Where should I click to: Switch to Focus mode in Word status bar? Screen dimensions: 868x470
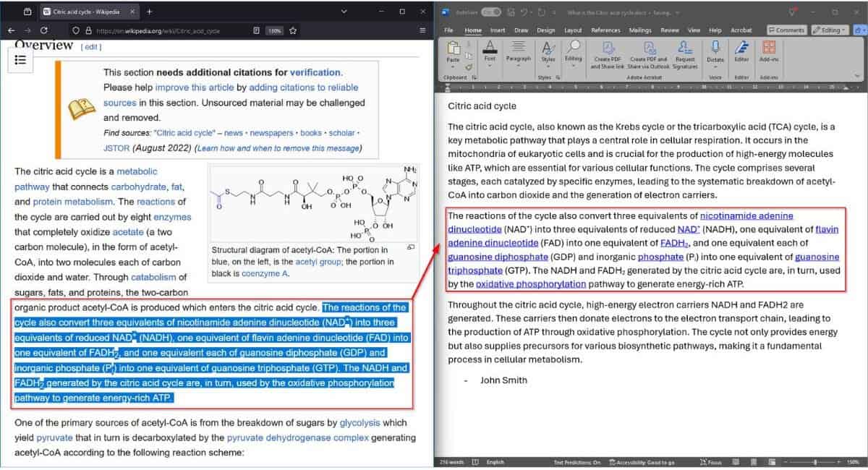pos(710,462)
